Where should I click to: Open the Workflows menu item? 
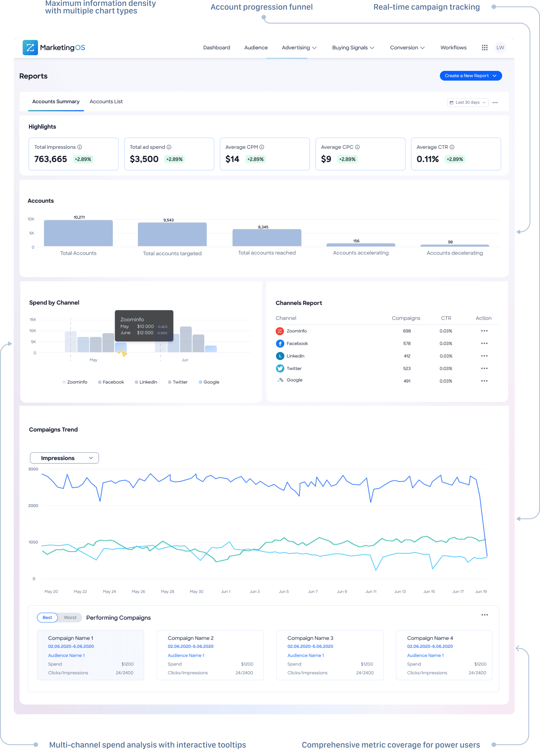coord(453,47)
